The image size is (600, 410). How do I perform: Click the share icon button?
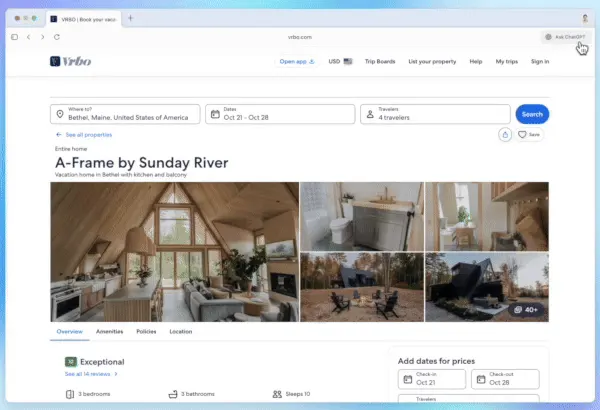click(x=505, y=135)
